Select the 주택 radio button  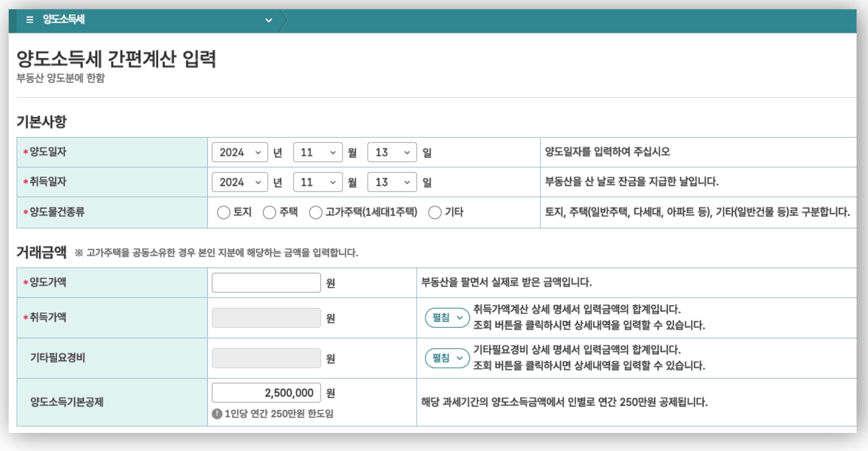[269, 212]
